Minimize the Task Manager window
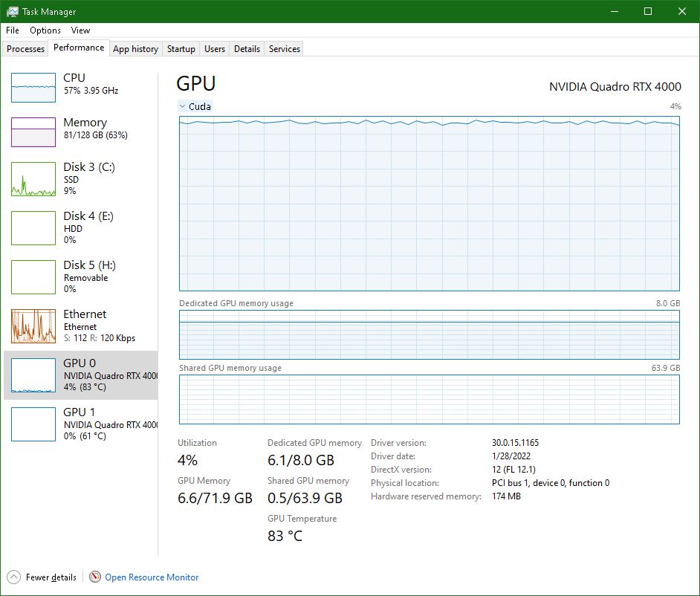Image resolution: width=700 pixels, height=596 pixels. coord(615,12)
